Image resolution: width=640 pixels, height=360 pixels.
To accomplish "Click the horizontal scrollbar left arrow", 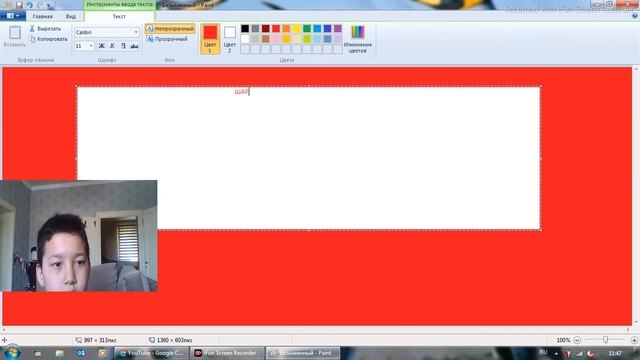I will pyautogui.click(x=4, y=329).
